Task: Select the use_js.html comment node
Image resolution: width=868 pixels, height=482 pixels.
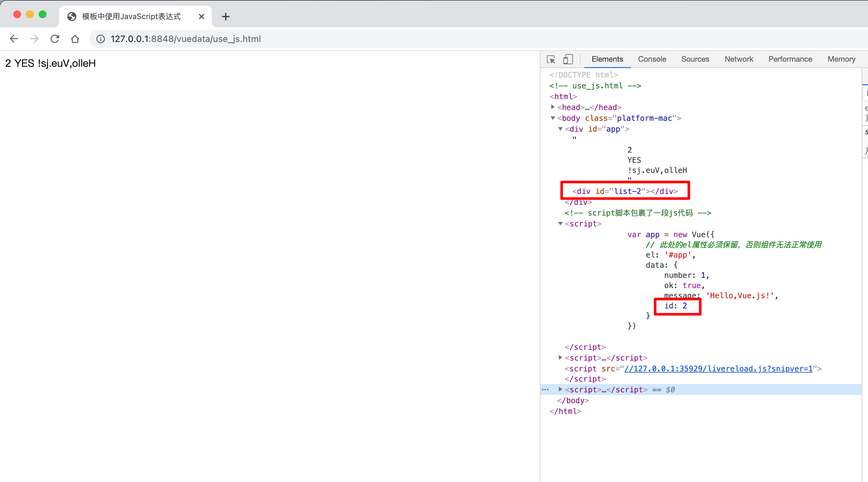Action: pos(595,86)
